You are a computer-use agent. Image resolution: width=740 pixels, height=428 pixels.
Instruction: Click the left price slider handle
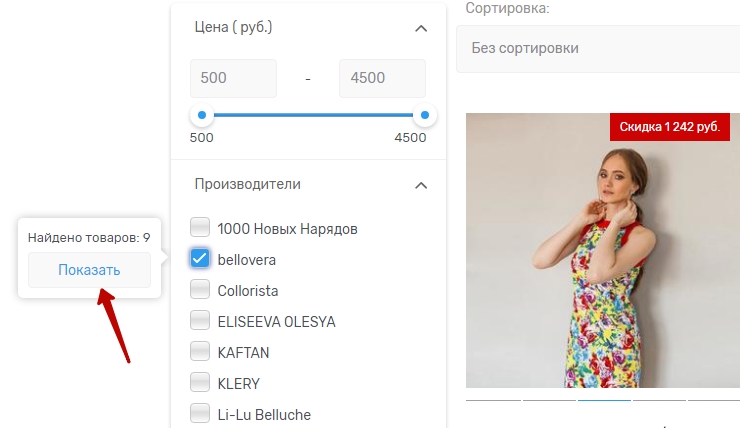point(202,116)
